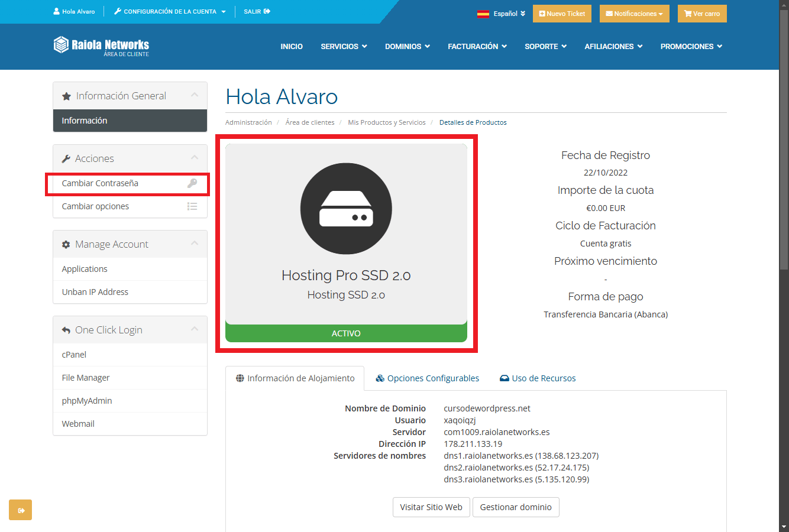Click Administración breadcrumb link
The height and width of the screenshot is (532, 789).
248,122
